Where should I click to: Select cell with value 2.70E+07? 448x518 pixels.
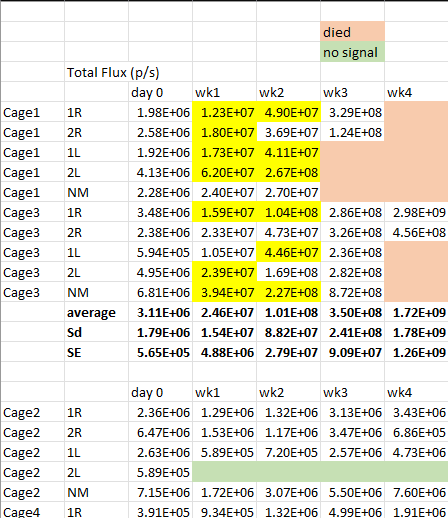288,192
